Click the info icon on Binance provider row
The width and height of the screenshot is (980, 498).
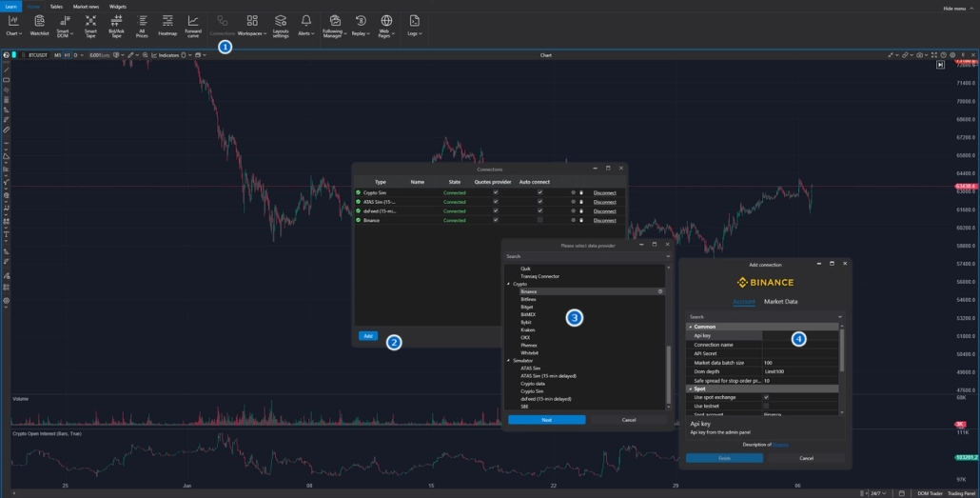coord(660,291)
